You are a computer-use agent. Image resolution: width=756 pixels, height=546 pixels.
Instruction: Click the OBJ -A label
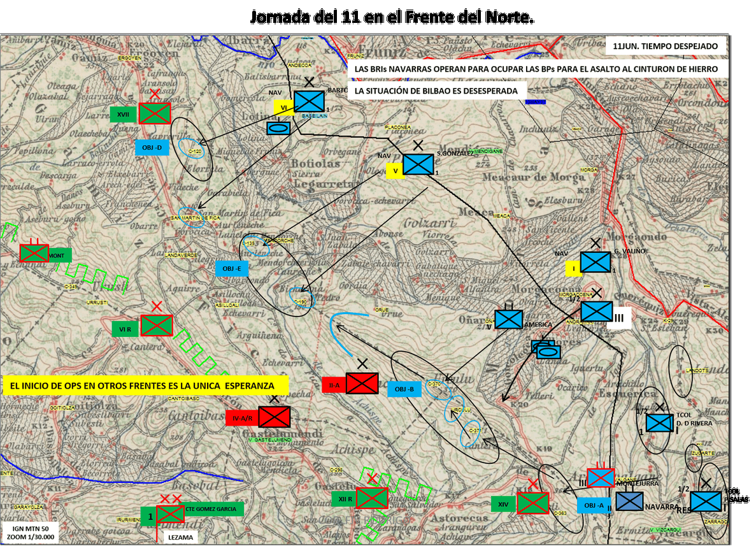tap(594, 505)
